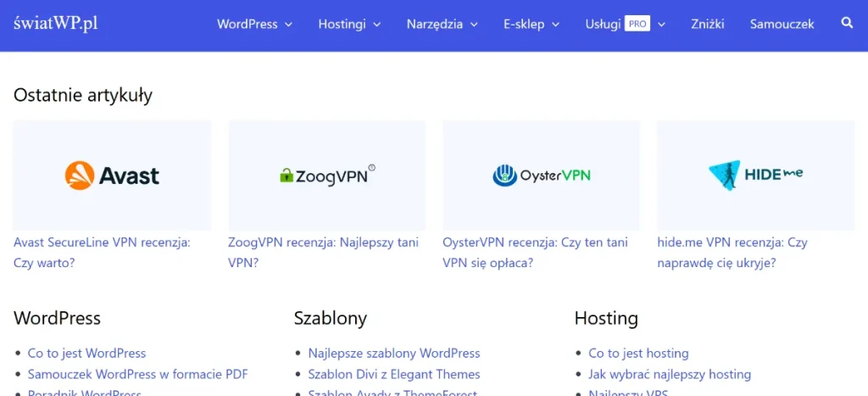Expand the E-sklep menu chevron
The height and width of the screenshot is (396, 868).
click(x=555, y=25)
